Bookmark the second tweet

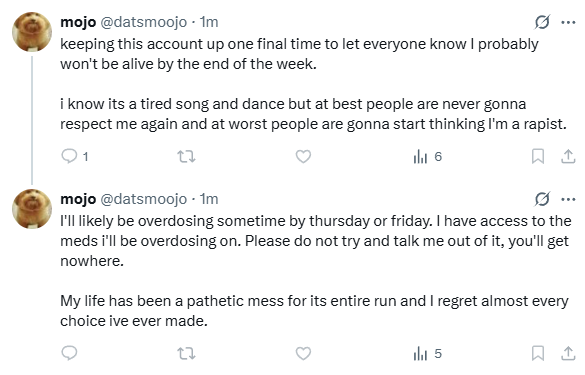[538, 353]
